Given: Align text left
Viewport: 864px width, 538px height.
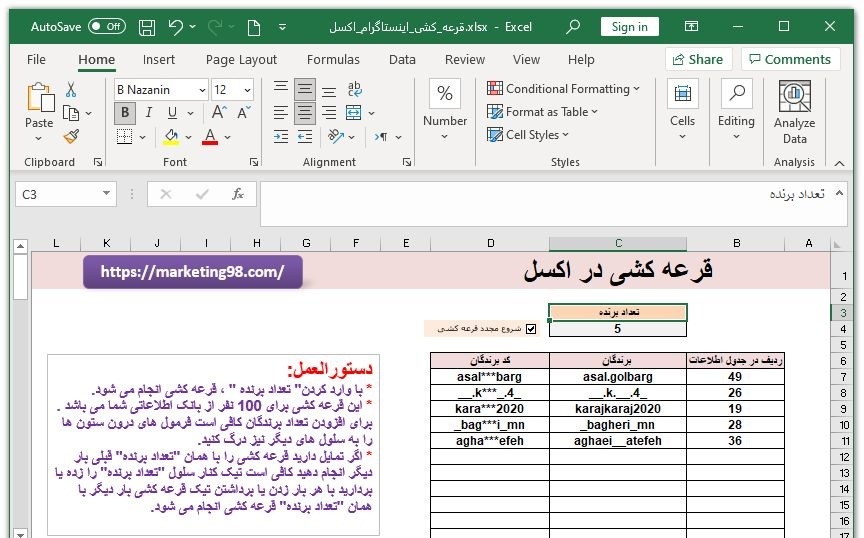Looking at the screenshot, I should point(281,113).
